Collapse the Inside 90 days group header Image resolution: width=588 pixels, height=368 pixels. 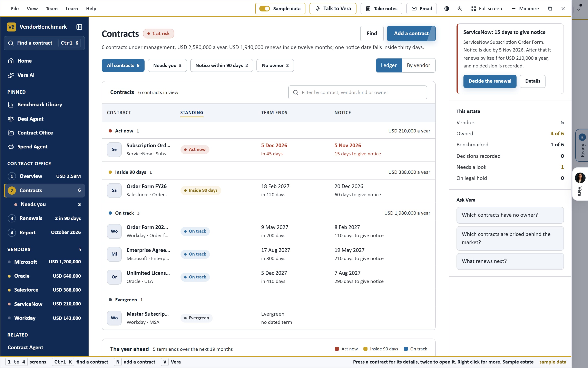[268, 172]
